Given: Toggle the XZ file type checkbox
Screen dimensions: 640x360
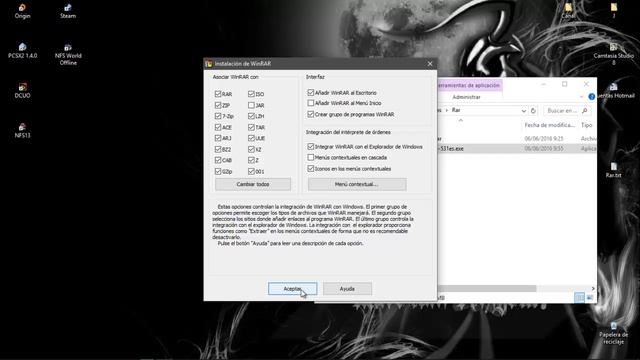Looking at the screenshot, I should click(251, 149).
